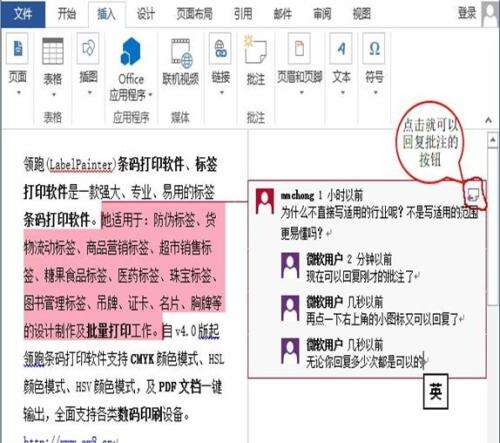
Task: Go to the 邮件 (Mailings) ribbon tab
Action: [282, 14]
